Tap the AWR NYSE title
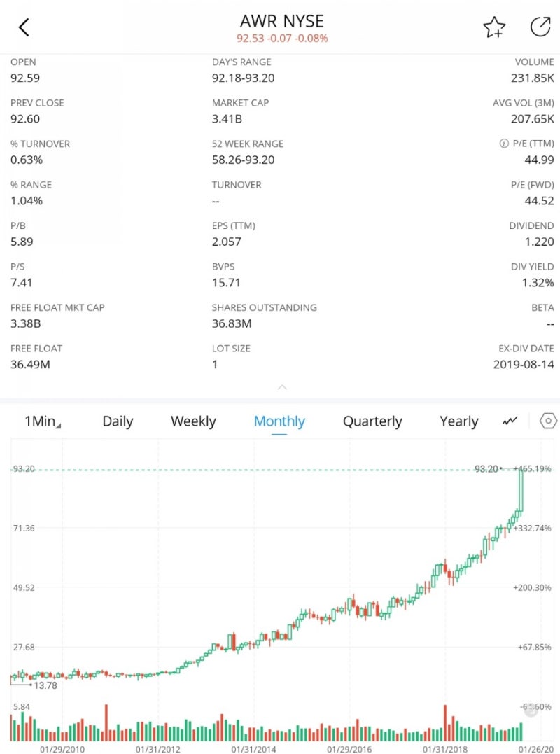The height and width of the screenshot is (754, 560). (x=282, y=21)
